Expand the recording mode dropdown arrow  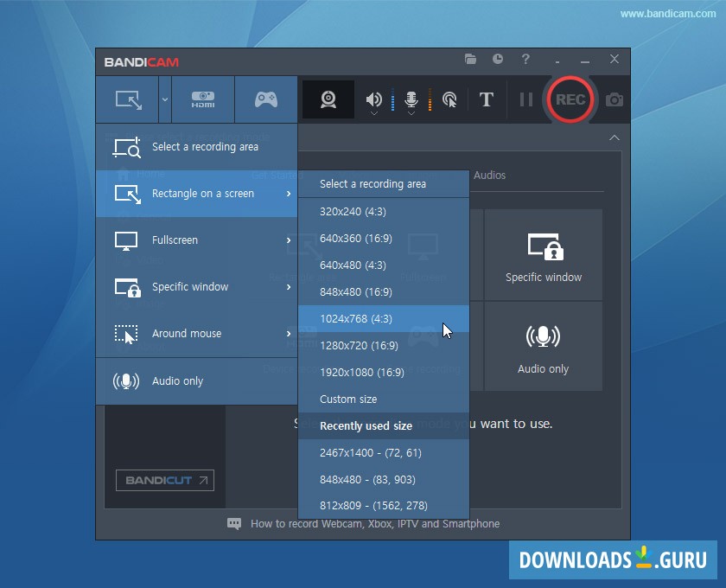pyautogui.click(x=163, y=100)
